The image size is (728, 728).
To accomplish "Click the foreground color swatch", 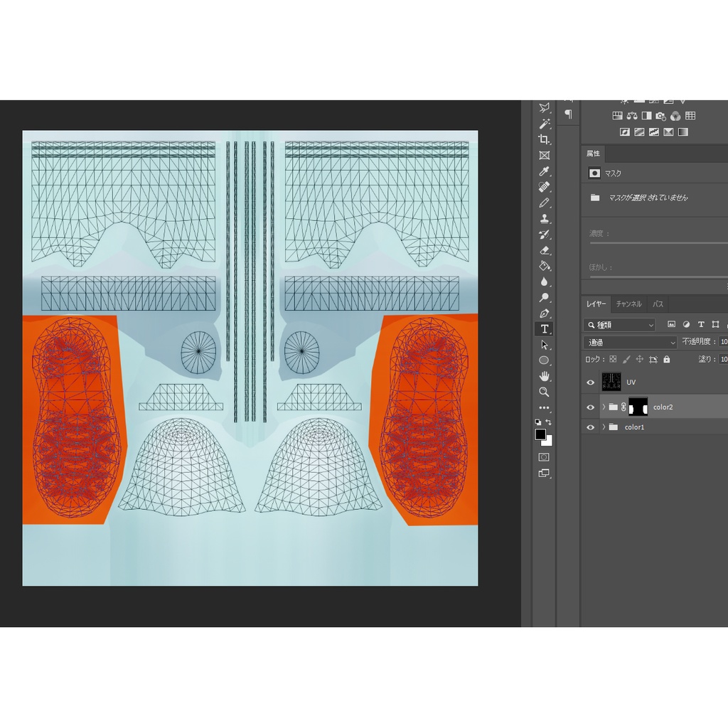I will (x=540, y=434).
